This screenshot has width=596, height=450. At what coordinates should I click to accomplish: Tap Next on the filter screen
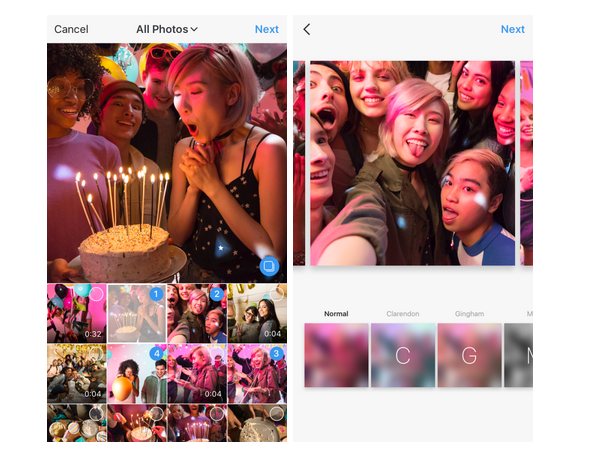[x=512, y=29]
